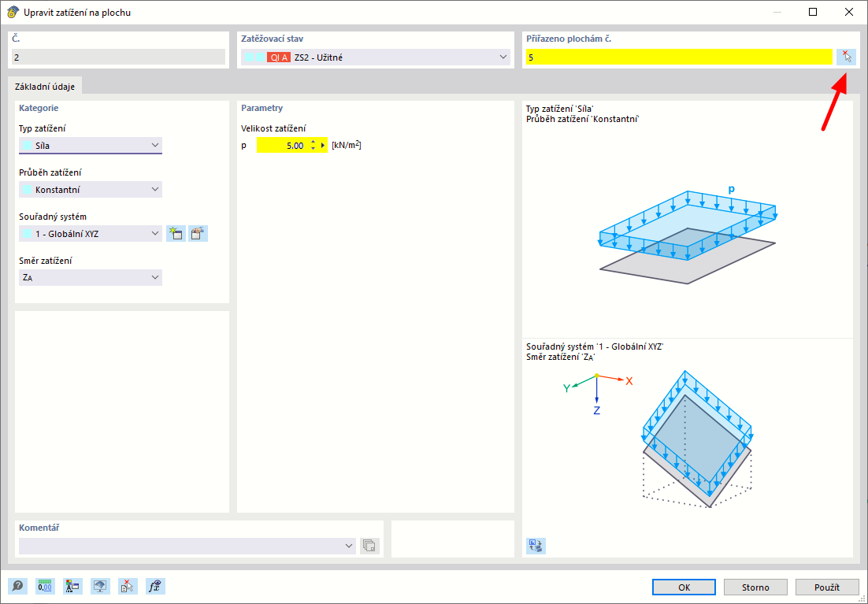Image resolution: width=868 pixels, height=604 pixels.
Task: Click the monitor render view icon
Action: click(100, 587)
